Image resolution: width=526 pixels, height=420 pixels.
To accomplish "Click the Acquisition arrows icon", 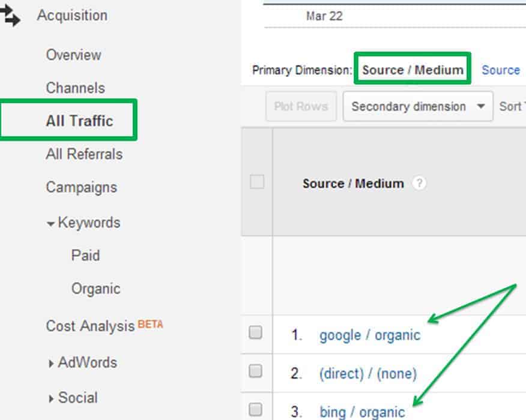I will click(x=10, y=15).
